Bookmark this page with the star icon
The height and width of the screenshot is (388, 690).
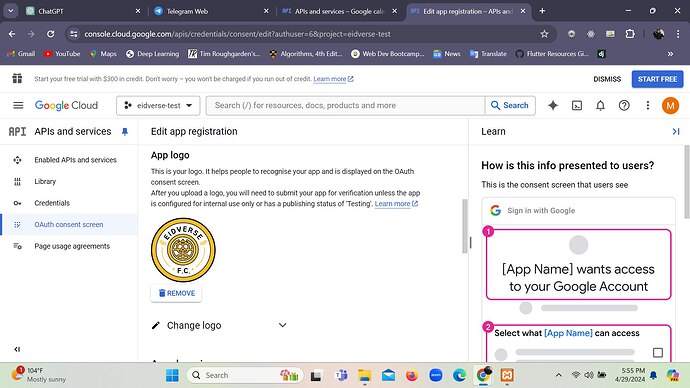(x=544, y=34)
